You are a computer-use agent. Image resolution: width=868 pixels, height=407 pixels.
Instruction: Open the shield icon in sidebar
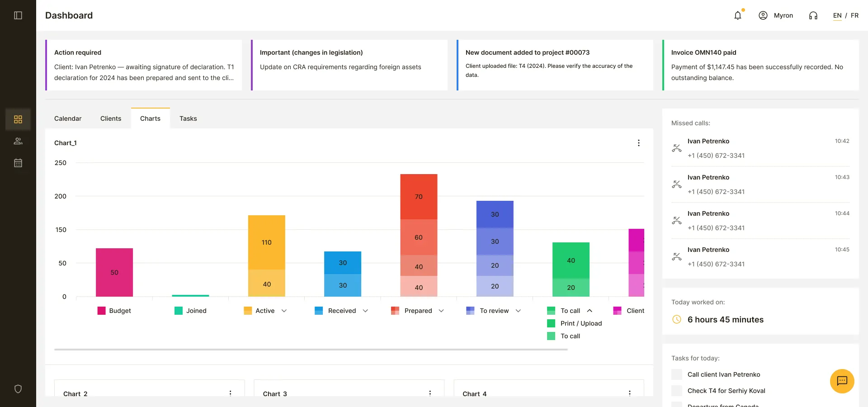pyautogui.click(x=18, y=389)
